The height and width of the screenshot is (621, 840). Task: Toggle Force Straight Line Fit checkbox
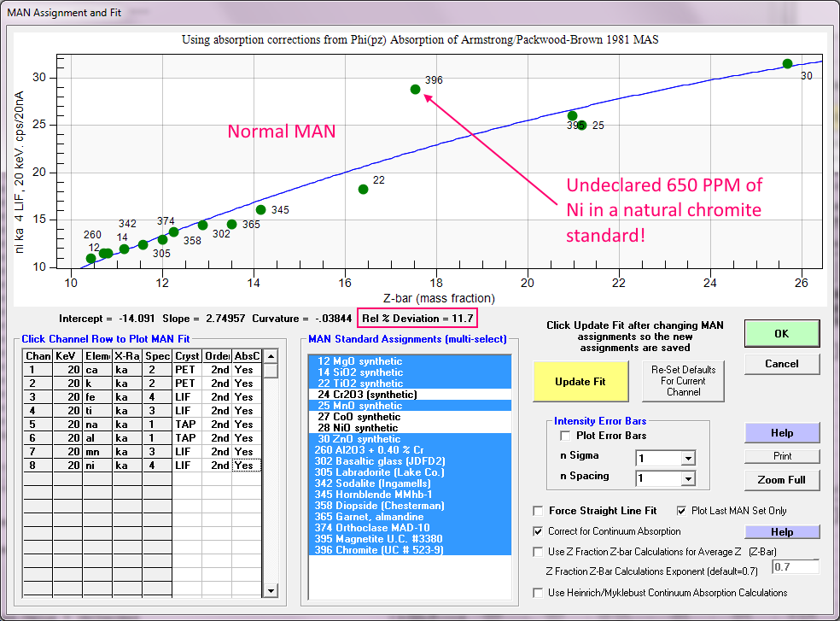coord(538,511)
